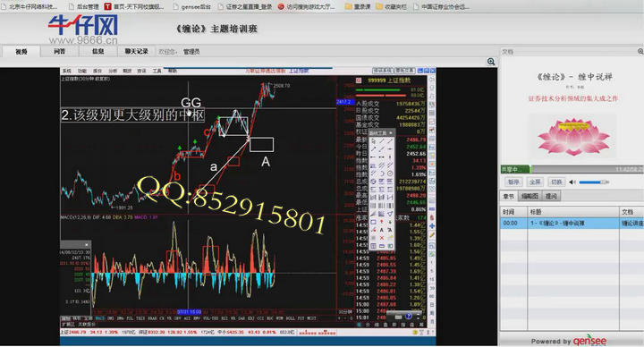Image resolution: width=644 pixels, height=347 pixels.
Task: Switch to the 缩略图 tab
Action: click(x=530, y=196)
